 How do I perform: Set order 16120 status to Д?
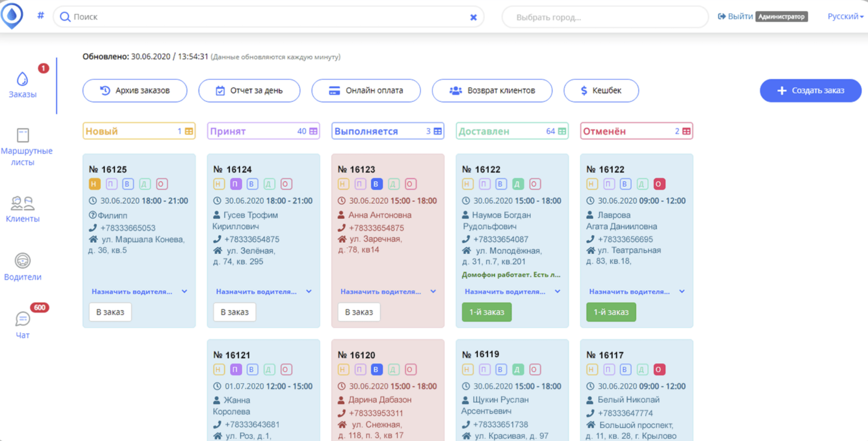pos(394,370)
